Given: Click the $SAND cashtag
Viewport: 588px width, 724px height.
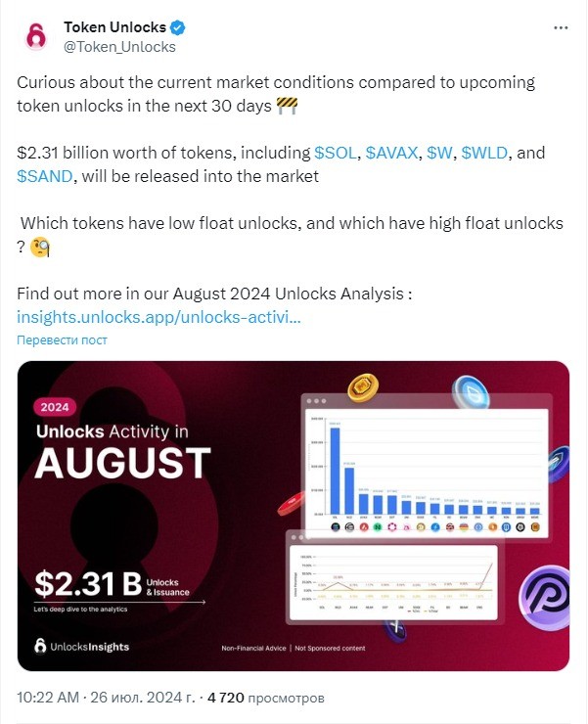Looking at the screenshot, I should click(x=45, y=176).
